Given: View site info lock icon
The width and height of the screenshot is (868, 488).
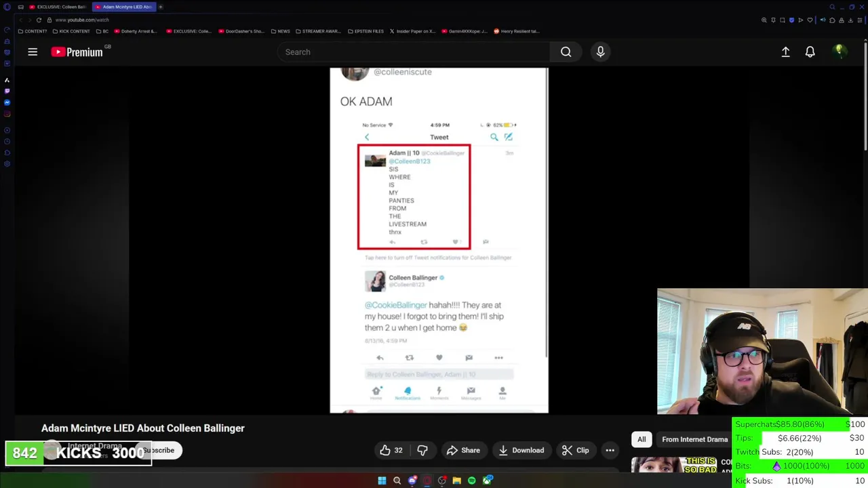Looking at the screenshot, I should pyautogui.click(x=50, y=20).
